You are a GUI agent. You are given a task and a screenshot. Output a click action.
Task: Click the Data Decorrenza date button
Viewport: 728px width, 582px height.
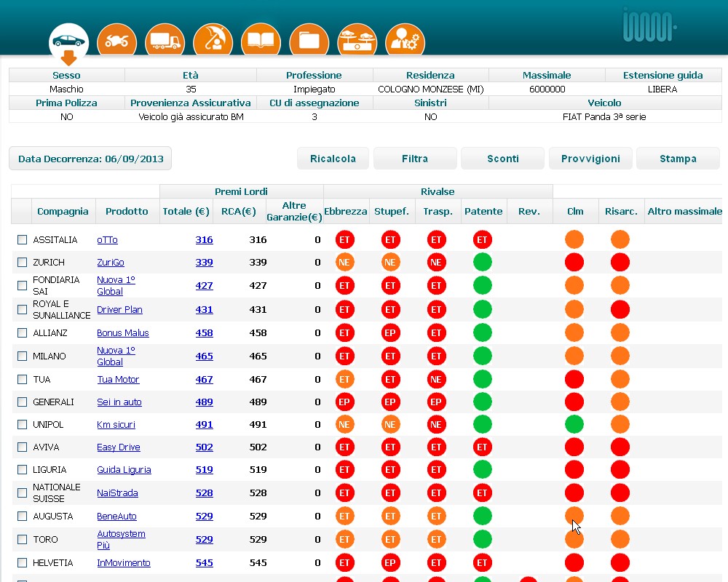coord(90,159)
